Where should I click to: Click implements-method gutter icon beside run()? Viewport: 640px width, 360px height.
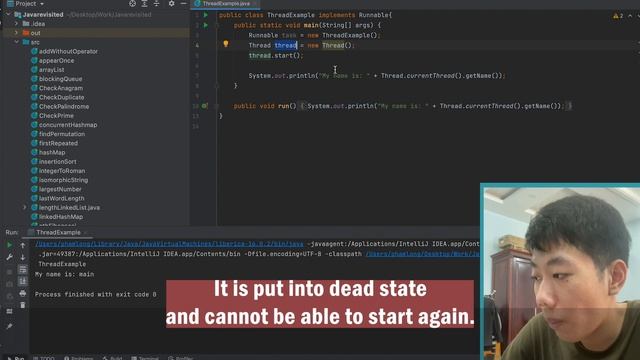[x=205, y=106]
